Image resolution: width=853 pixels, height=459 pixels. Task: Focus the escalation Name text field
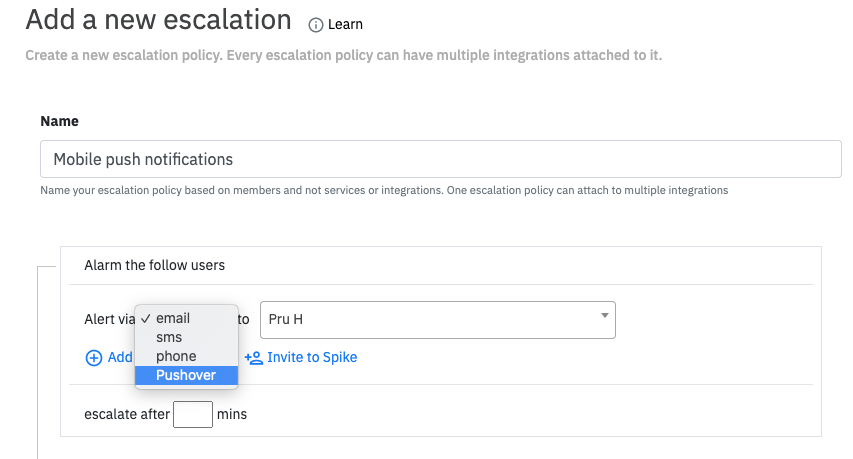point(440,159)
